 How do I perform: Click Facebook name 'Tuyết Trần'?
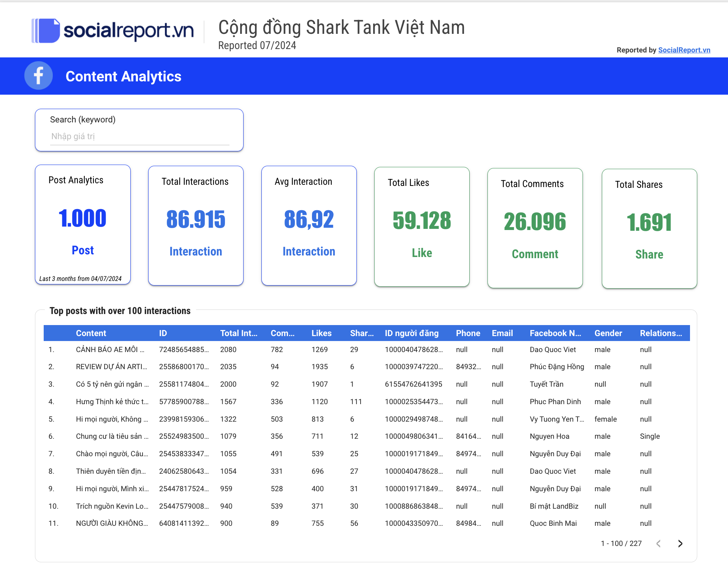coord(546,384)
